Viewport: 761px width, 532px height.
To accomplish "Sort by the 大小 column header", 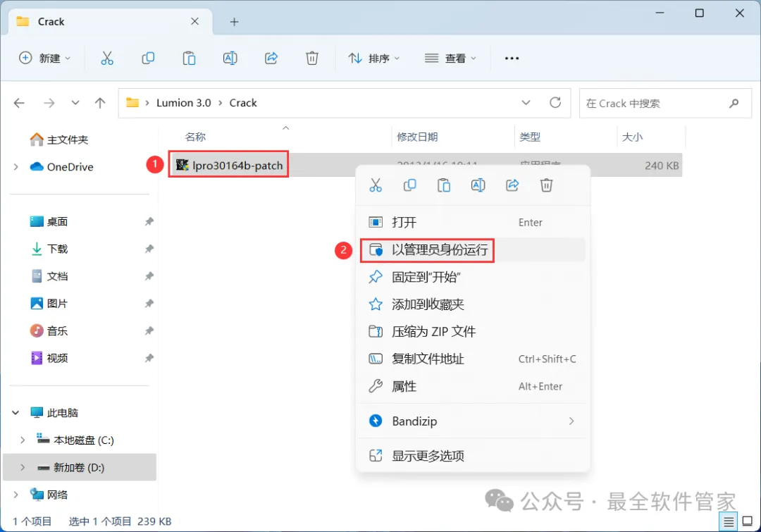I will point(632,137).
